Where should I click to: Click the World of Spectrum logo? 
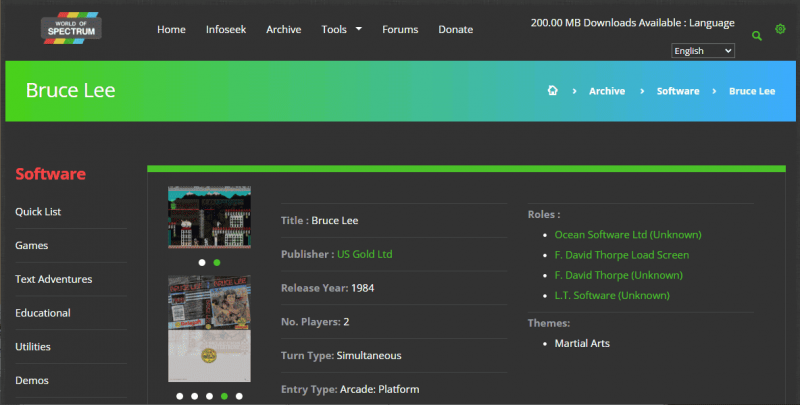pyautogui.click(x=71, y=29)
